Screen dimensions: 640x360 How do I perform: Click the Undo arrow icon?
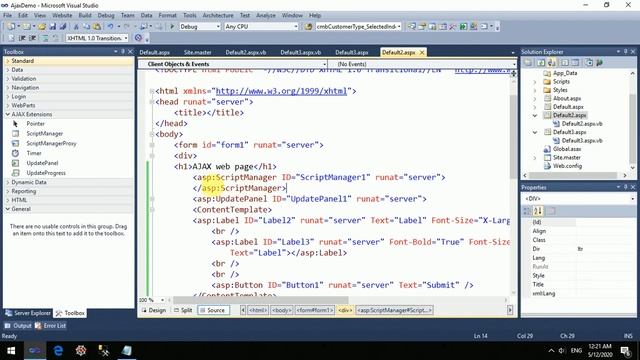(110, 27)
